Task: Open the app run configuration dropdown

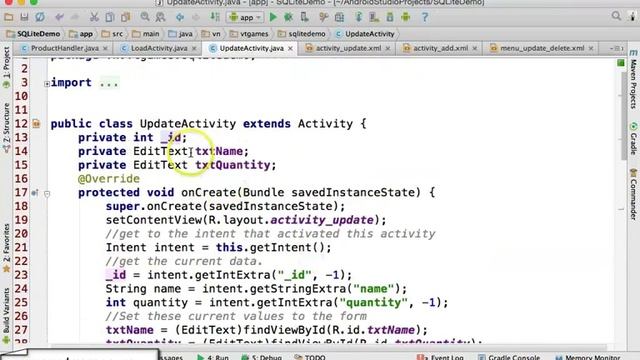Action: point(245,18)
